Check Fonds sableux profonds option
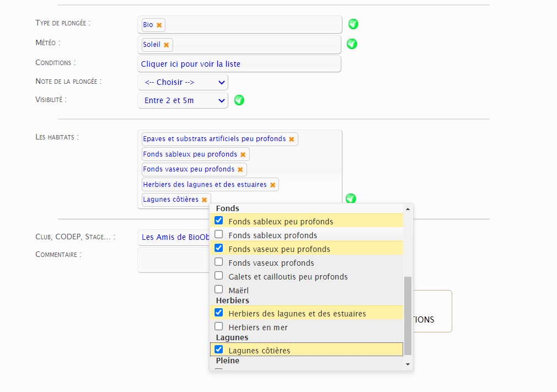Viewport: 557px width, 392px height. (x=219, y=234)
